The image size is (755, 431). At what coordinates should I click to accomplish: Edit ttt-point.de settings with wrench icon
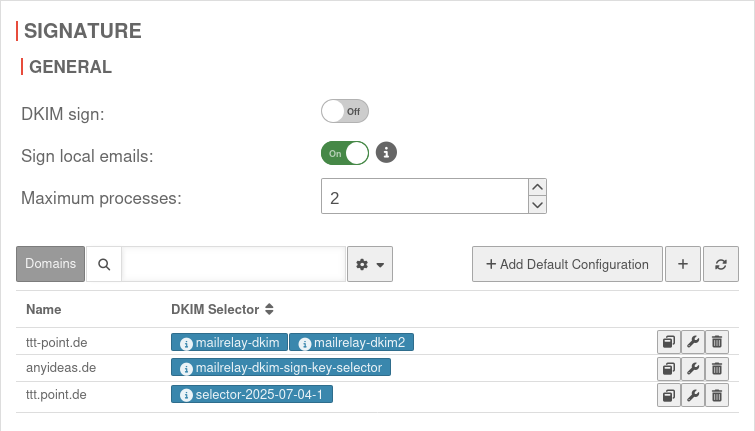point(692,342)
